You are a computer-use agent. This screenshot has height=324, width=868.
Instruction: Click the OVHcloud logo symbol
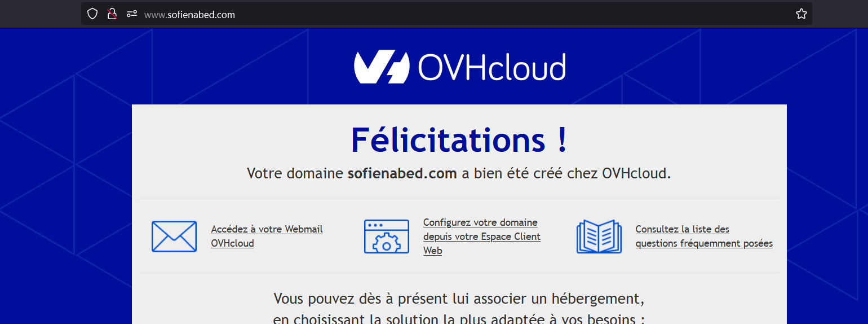point(381,67)
